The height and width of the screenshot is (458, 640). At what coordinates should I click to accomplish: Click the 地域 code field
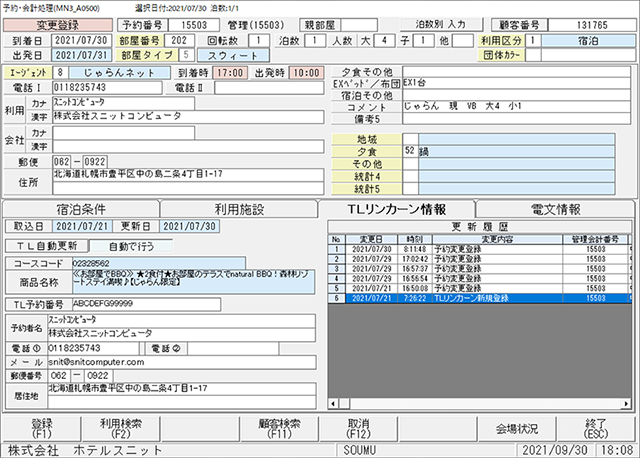click(410, 139)
